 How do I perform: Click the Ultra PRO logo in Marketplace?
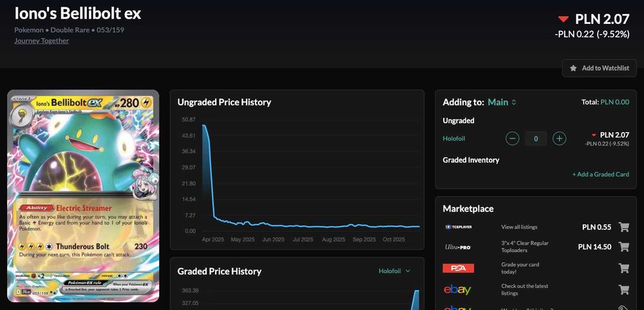457,247
